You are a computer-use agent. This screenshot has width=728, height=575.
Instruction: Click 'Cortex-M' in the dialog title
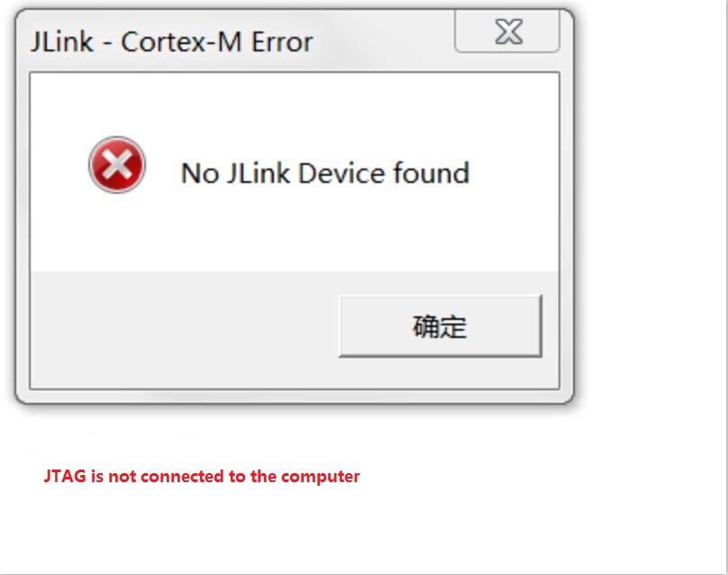(x=181, y=42)
